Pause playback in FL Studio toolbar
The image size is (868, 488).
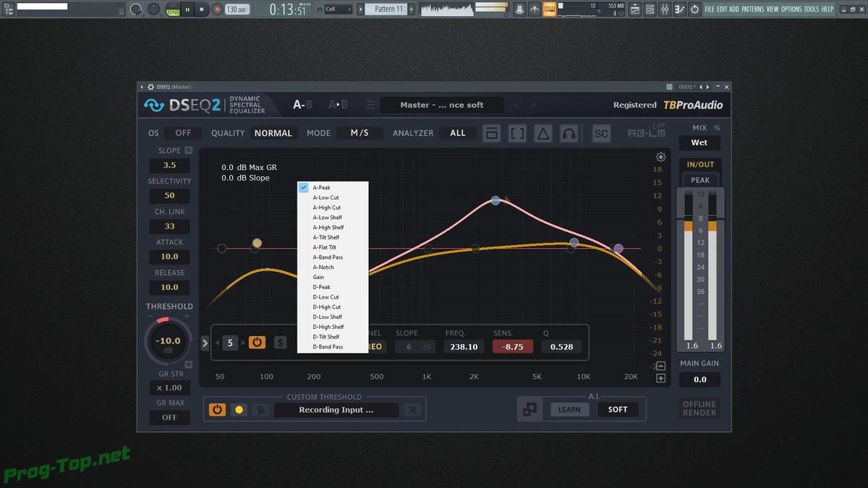click(187, 9)
